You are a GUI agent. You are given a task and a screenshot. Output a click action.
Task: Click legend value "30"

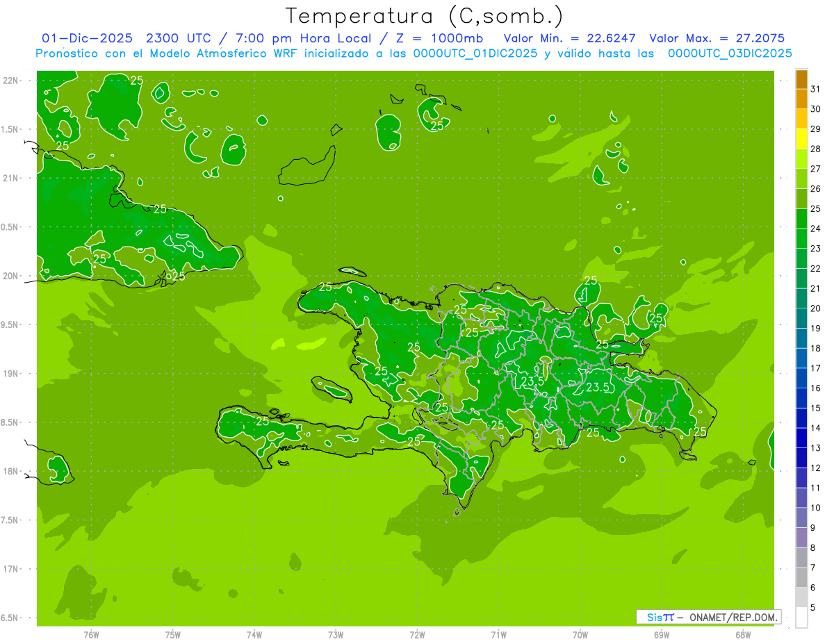815,109
